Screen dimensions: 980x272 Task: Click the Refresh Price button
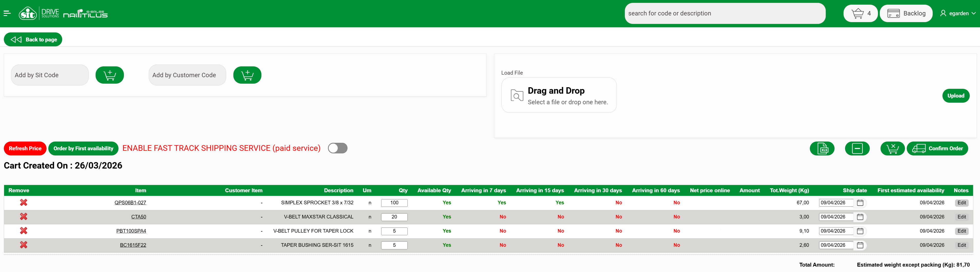(25, 148)
